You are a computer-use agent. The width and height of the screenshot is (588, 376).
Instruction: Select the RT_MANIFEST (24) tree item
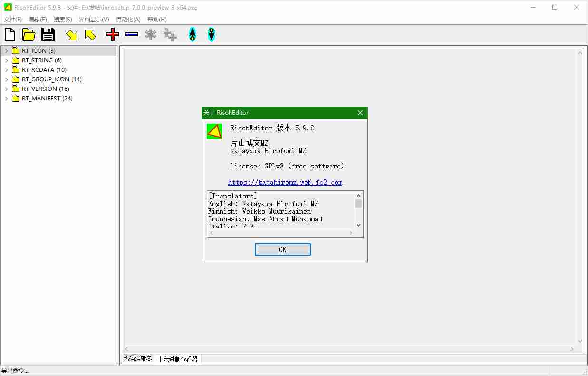click(47, 98)
